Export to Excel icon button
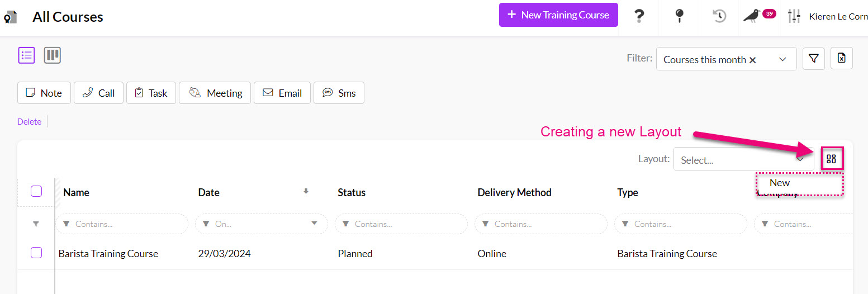This screenshot has width=868, height=294. coord(842,59)
